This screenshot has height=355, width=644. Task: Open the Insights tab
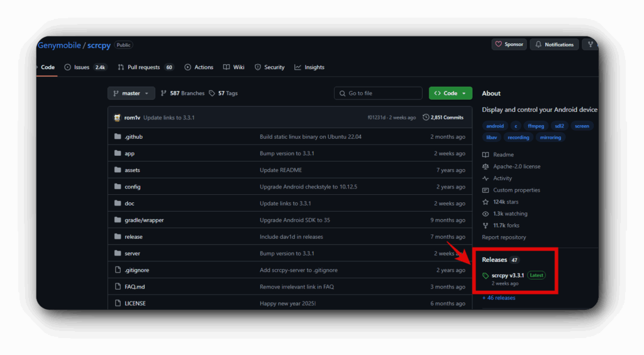(309, 67)
